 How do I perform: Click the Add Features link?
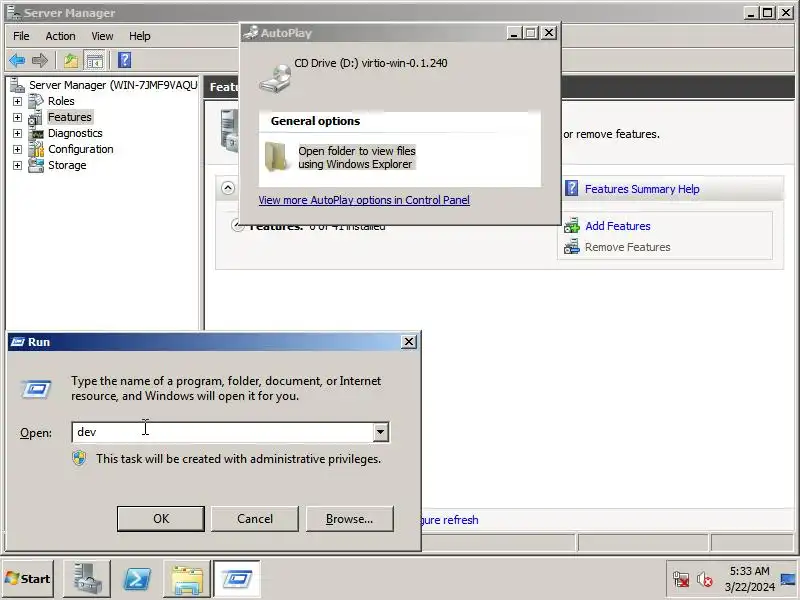pyautogui.click(x=617, y=226)
